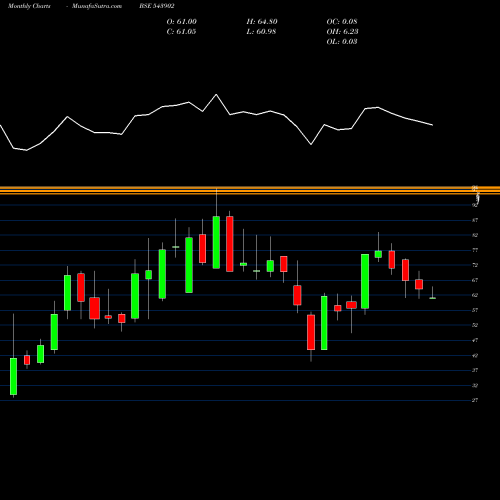Select the "BSE 543902" symbol label
The width and height of the screenshot is (500, 500).
(x=157, y=6)
